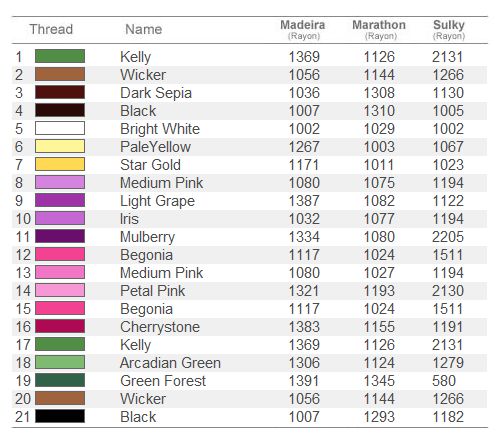Click the Petal Pink color swatch
Image resolution: width=500 pixels, height=438 pixels.
point(60,290)
